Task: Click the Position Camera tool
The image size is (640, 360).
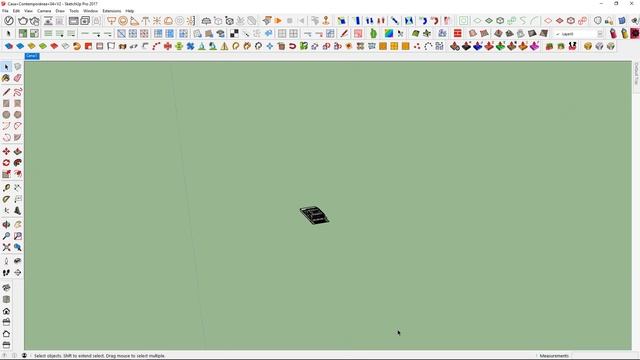Action: [6, 261]
